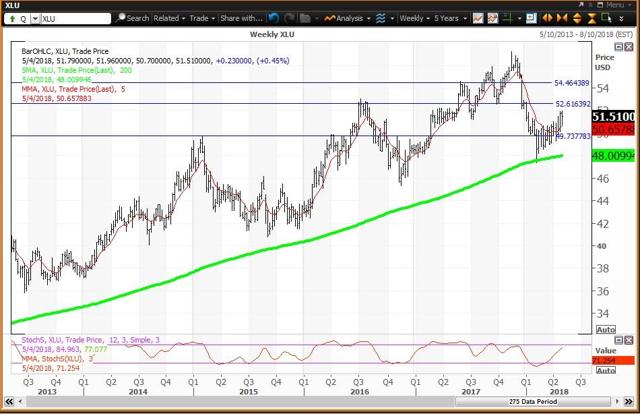Jump to chart end double-right arrow
Screen dimensions: 640x414
point(629,401)
